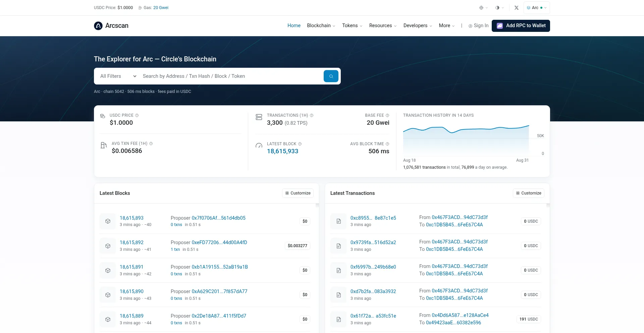Open latest block 18,615,933 link
Image resolution: width=644 pixels, height=333 pixels.
(282, 151)
